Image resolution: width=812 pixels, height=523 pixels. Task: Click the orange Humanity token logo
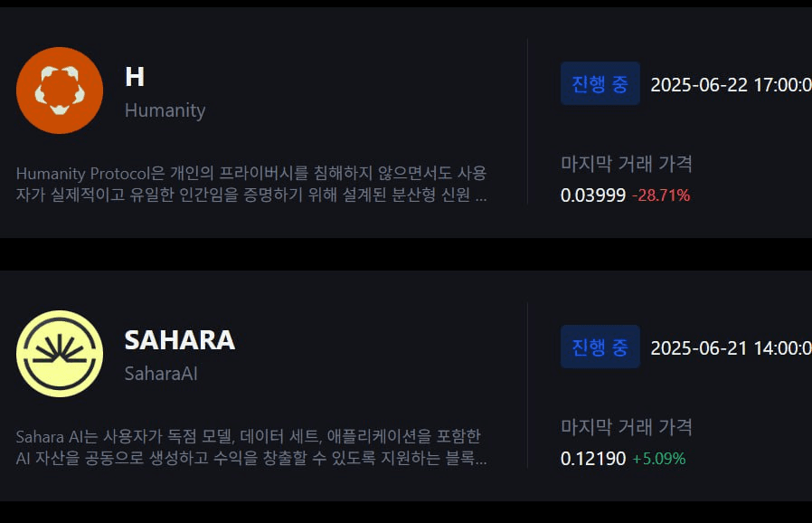(x=60, y=90)
